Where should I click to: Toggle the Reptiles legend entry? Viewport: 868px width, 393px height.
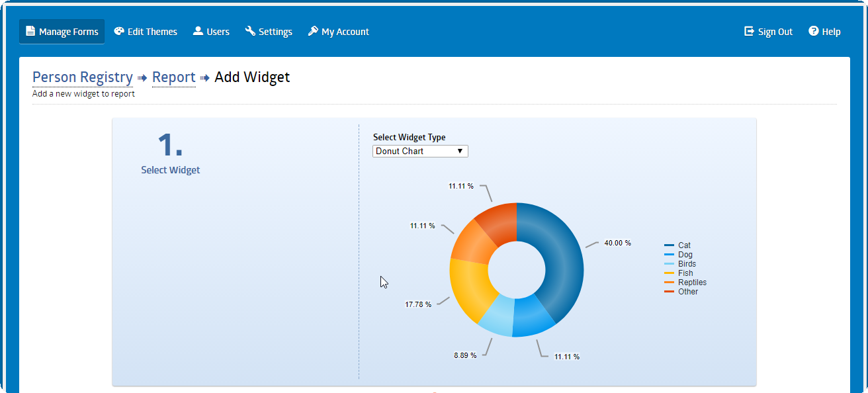pos(692,283)
